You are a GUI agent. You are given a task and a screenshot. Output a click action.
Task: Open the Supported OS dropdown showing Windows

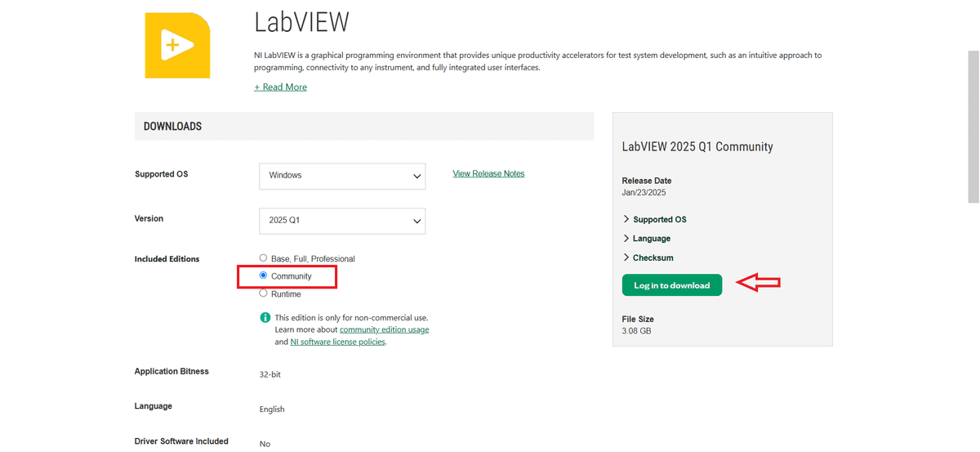point(341,176)
